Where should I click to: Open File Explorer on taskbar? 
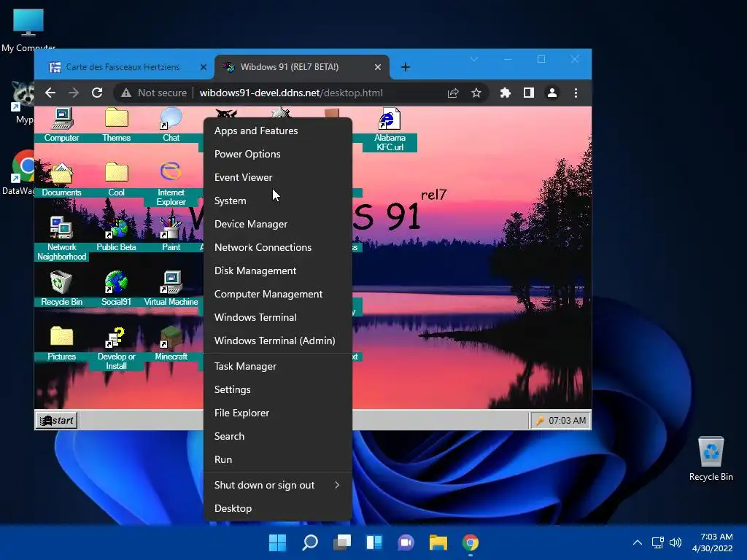pos(438,542)
